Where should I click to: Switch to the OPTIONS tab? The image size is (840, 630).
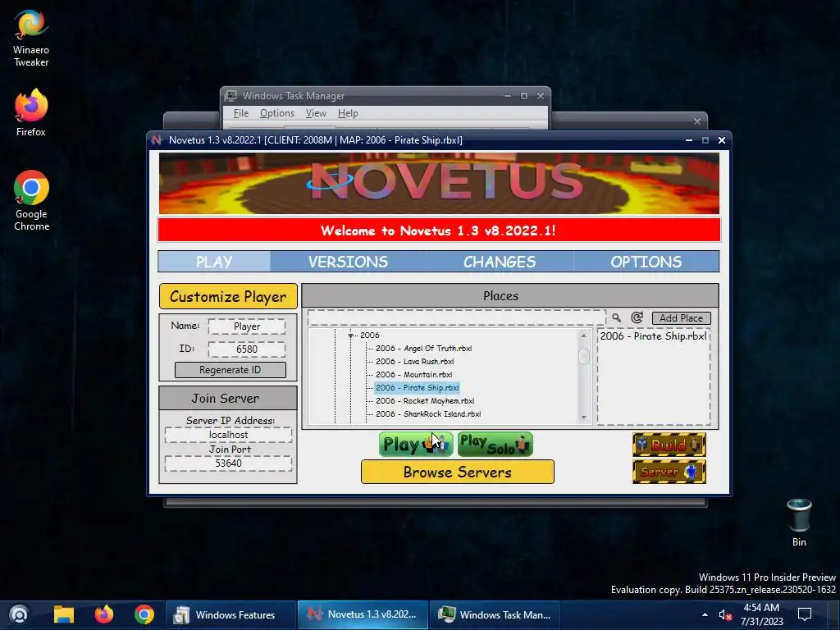pos(646,262)
